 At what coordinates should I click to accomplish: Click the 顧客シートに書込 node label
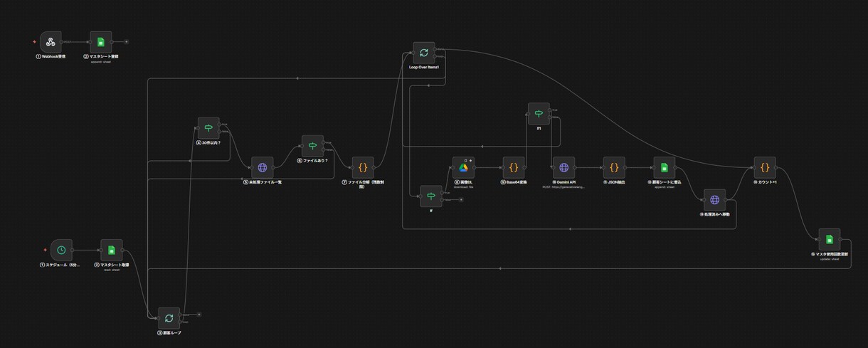coord(664,182)
